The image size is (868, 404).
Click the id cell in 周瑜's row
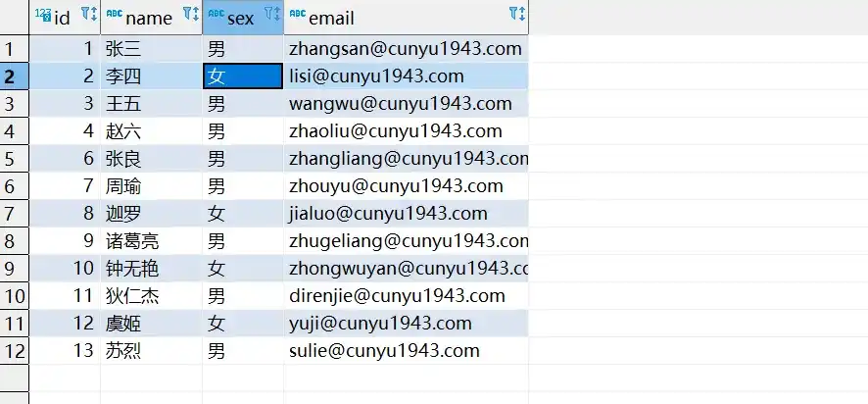65,185
